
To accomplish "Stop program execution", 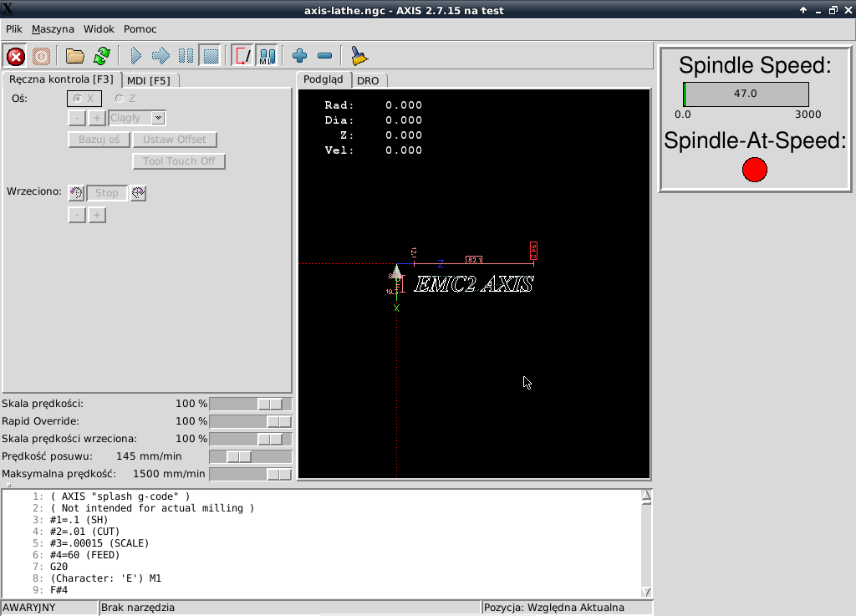I will (210, 56).
